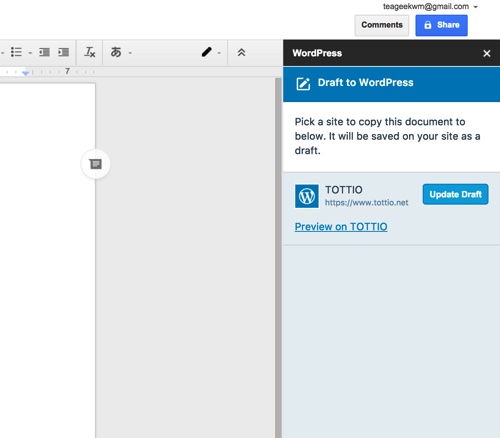500x438 pixels.
Task: Open the input tools dropdown arrow
Action: pos(130,53)
